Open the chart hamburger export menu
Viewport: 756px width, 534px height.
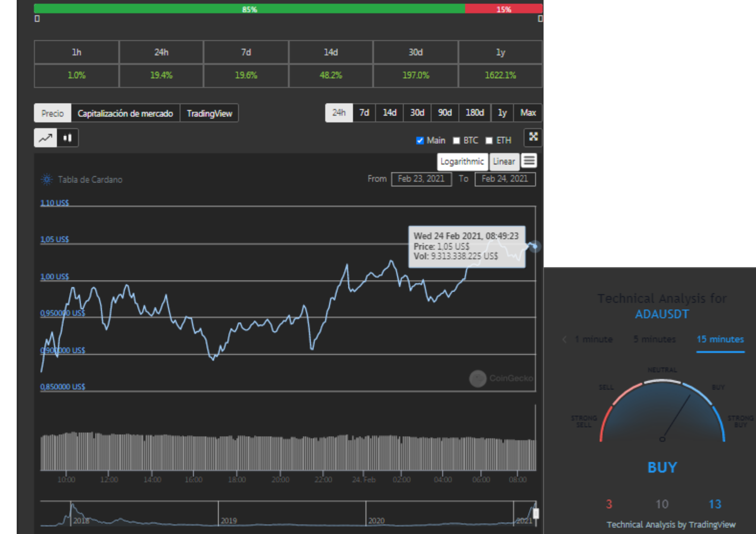click(529, 161)
